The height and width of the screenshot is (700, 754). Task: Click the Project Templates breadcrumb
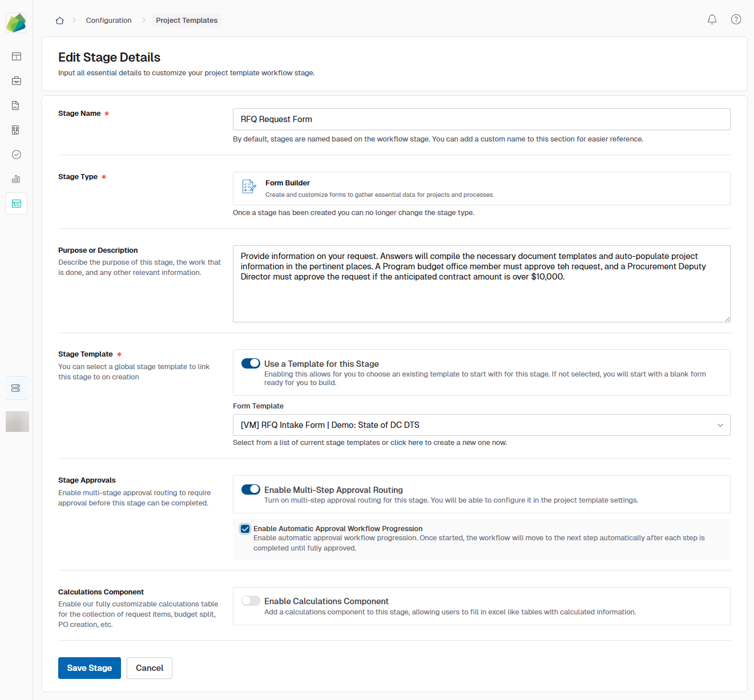coord(187,21)
